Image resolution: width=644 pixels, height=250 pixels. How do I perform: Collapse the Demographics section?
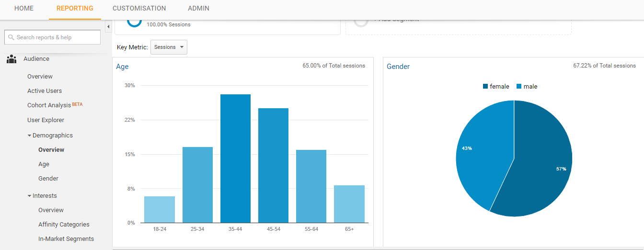pyautogui.click(x=30, y=136)
